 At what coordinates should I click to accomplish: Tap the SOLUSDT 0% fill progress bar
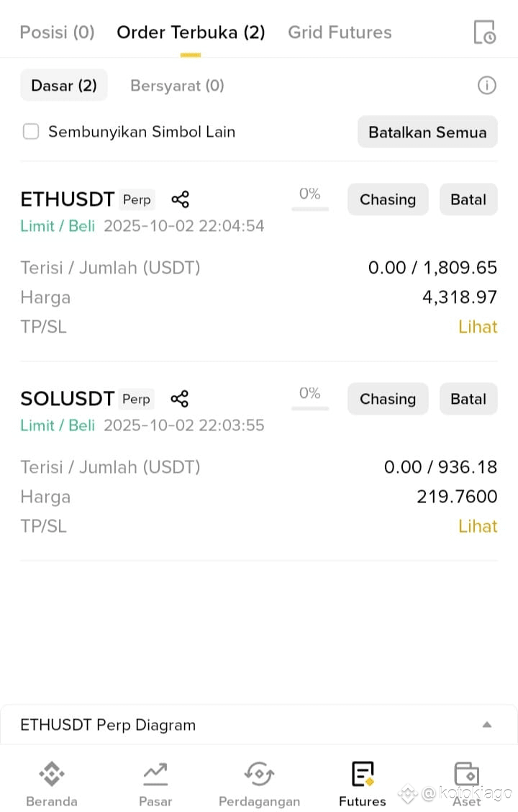coord(310,408)
